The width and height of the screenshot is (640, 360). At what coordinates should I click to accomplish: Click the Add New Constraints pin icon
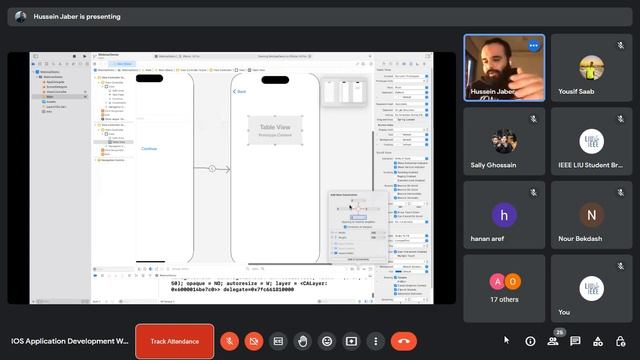pos(358,269)
